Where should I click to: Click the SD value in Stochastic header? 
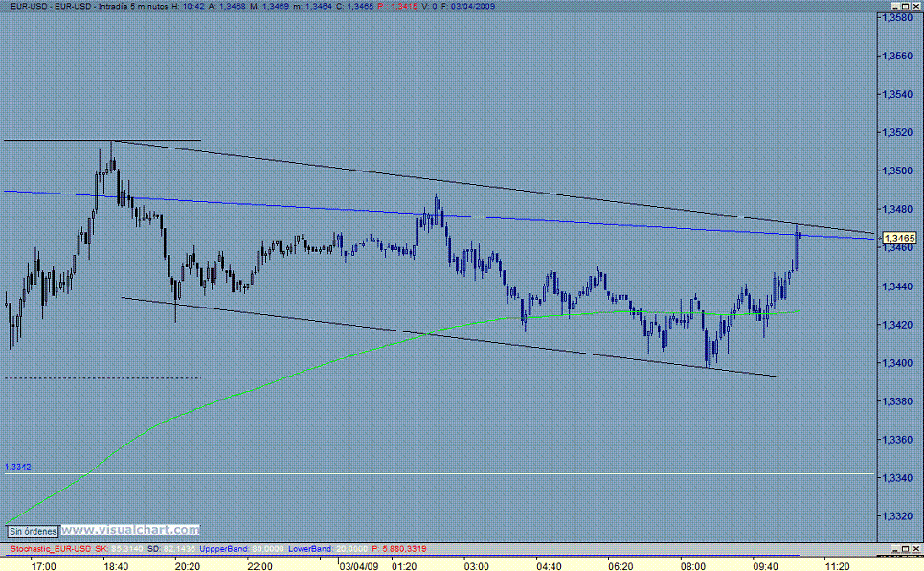click(179, 549)
